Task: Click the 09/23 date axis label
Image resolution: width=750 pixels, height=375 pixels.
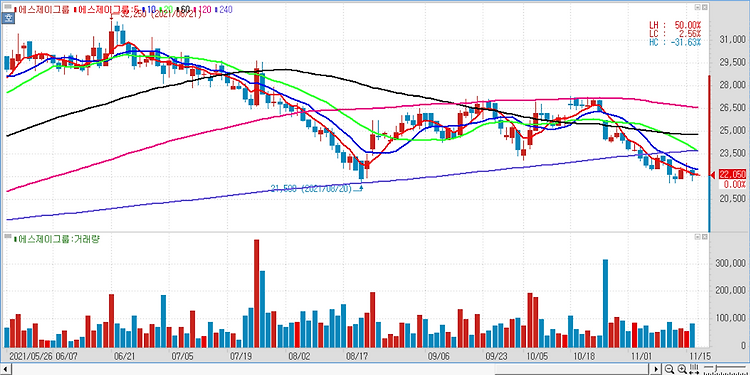Action: click(497, 356)
